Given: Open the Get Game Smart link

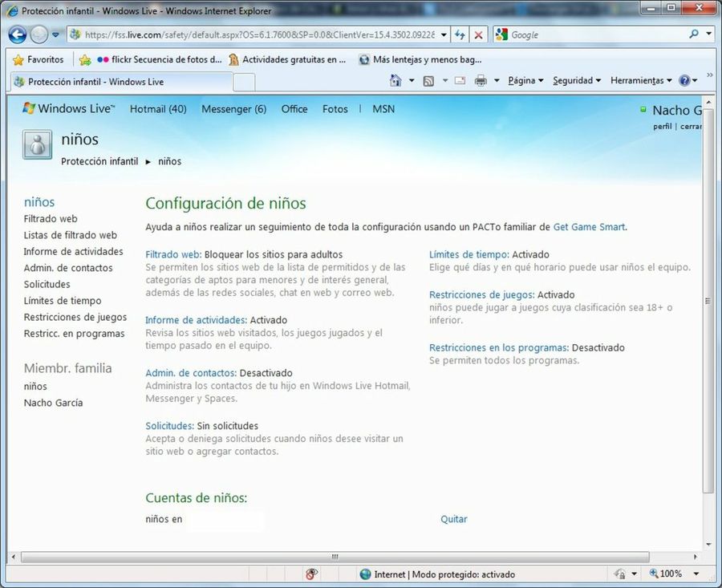Looking at the screenshot, I should [x=590, y=226].
